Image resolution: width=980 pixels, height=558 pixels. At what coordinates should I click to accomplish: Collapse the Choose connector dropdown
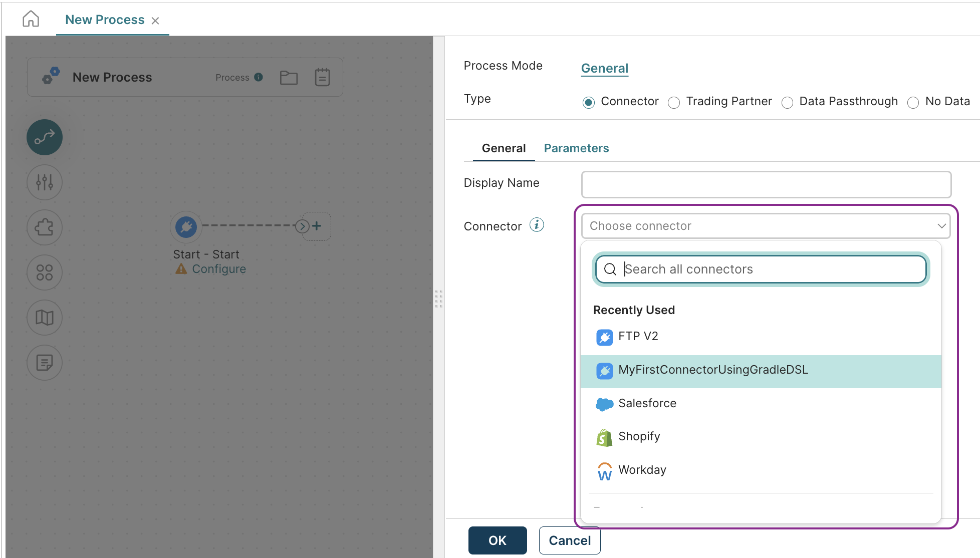click(x=941, y=226)
